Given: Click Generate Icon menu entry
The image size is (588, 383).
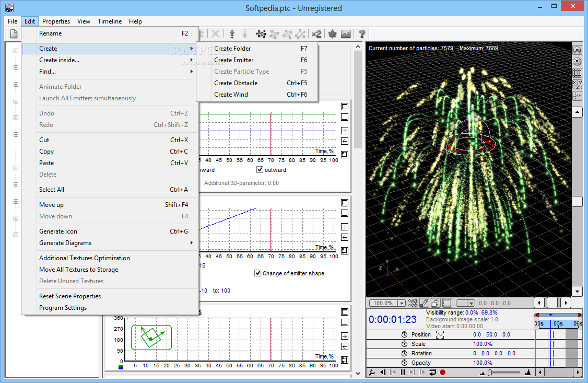Looking at the screenshot, I should [x=110, y=231].
